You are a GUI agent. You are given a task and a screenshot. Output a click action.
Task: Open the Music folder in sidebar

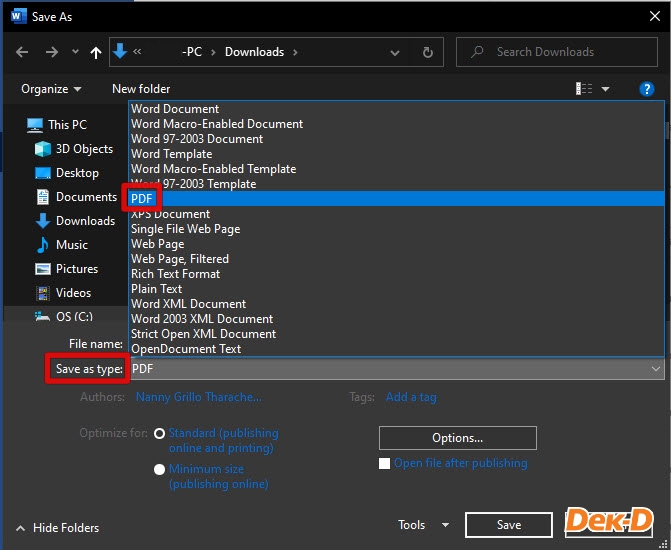(x=71, y=245)
